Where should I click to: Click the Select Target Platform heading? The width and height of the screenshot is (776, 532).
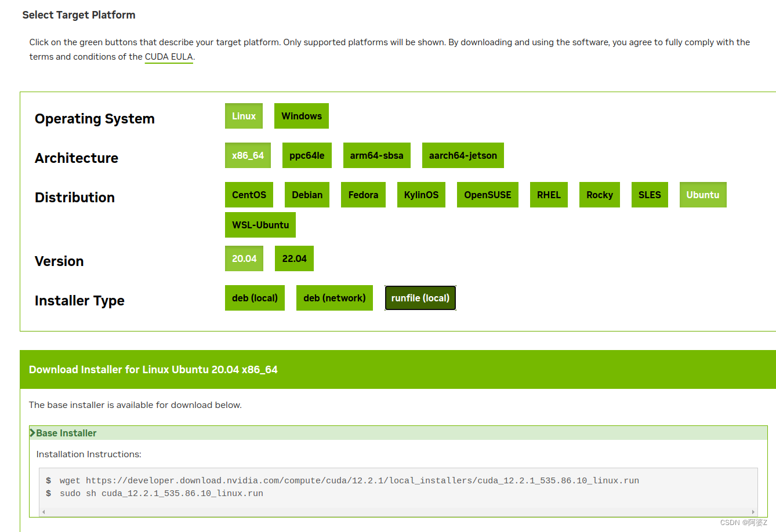click(79, 15)
